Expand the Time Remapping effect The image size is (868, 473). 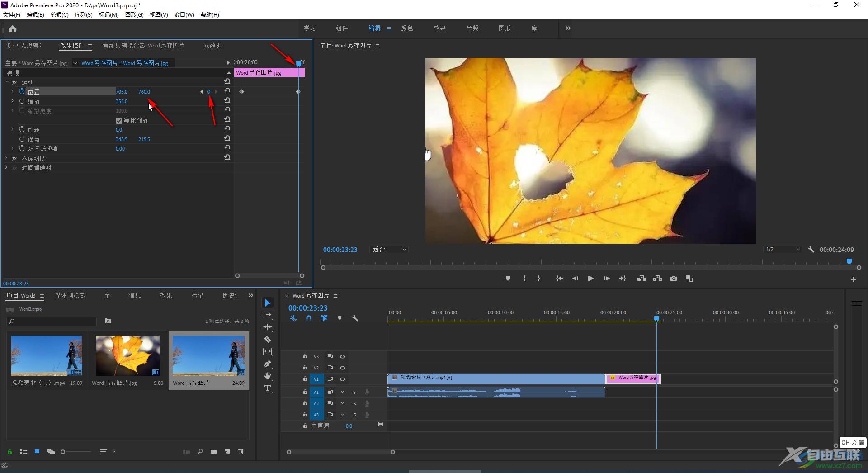pyautogui.click(x=6, y=168)
